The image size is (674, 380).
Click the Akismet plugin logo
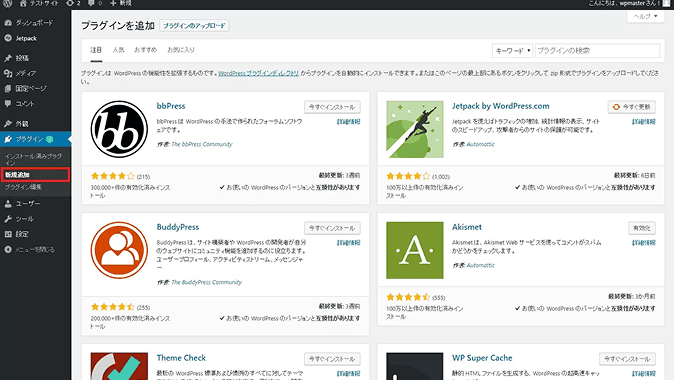click(414, 250)
